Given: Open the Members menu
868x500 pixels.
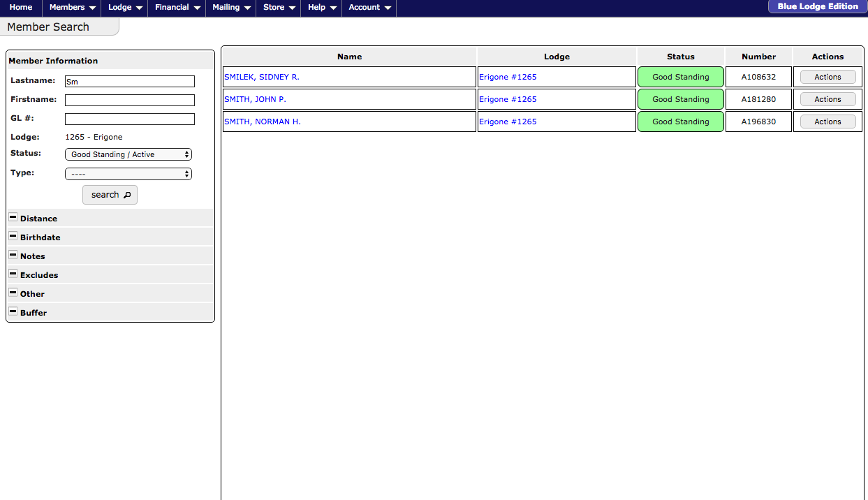Looking at the screenshot, I should (x=72, y=8).
